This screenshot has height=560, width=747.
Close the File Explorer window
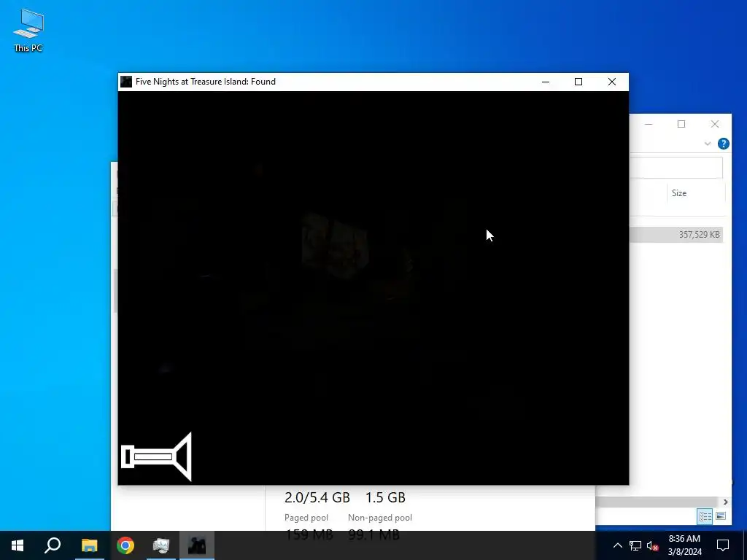tap(715, 124)
